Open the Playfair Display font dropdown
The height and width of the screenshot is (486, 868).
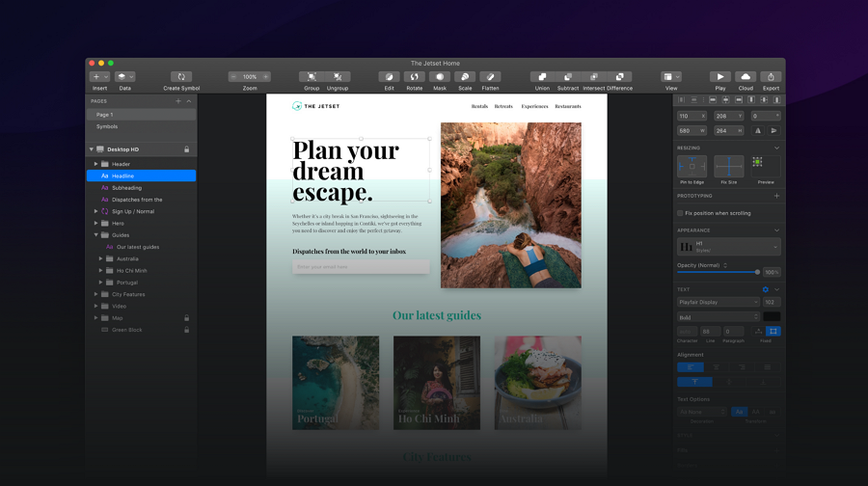[719, 302]
